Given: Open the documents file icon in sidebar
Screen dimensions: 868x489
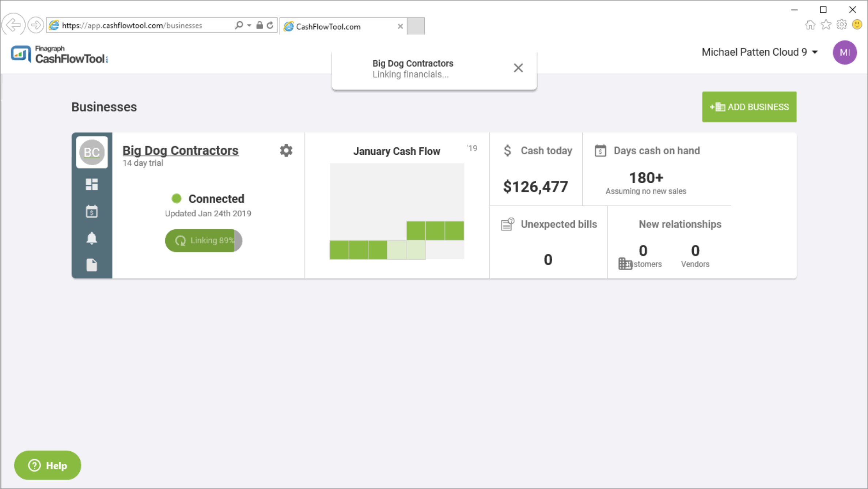Looking at the screenshot, I should click(x=92, y=265).
